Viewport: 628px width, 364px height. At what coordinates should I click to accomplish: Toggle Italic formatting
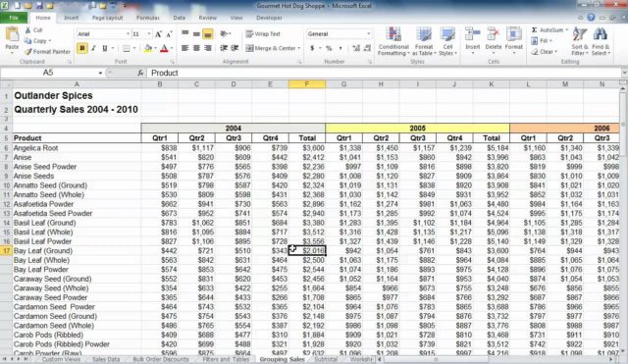(x=93, y=48)
